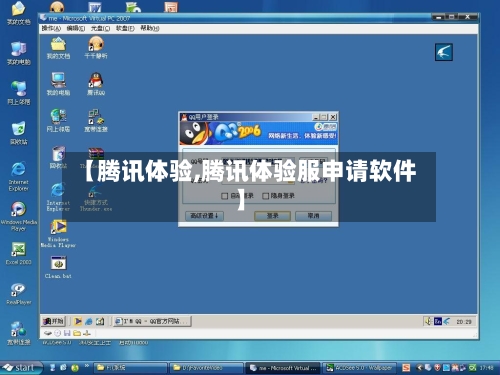Open 操作(A) menu in Virtual PC
The width and height of the screenshot is (500, 375).
click(x=51, y=28)
